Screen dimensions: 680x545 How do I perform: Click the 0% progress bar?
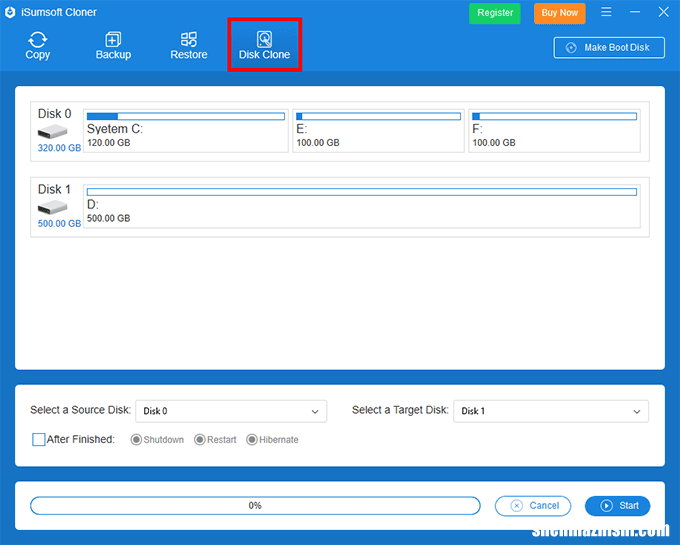(255, 506)
